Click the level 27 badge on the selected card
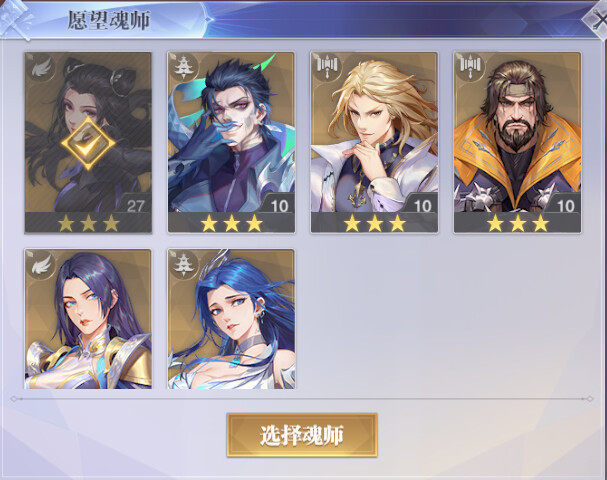Screen dimensions: 607x480 [135, 205]
